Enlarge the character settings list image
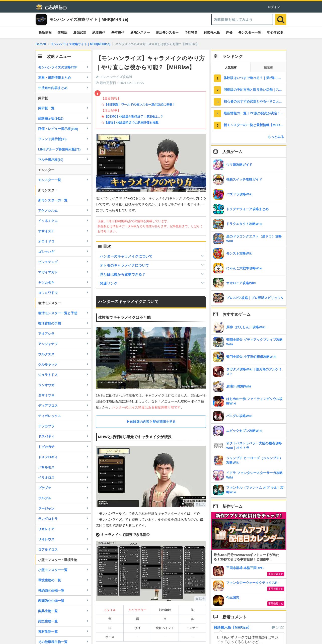 (x=200, y=599)
